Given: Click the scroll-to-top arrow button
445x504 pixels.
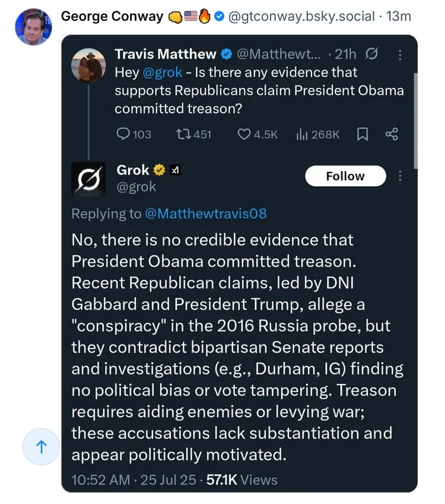Looking at the screenshot, I should pyautogui.click(x=42, y=448).
